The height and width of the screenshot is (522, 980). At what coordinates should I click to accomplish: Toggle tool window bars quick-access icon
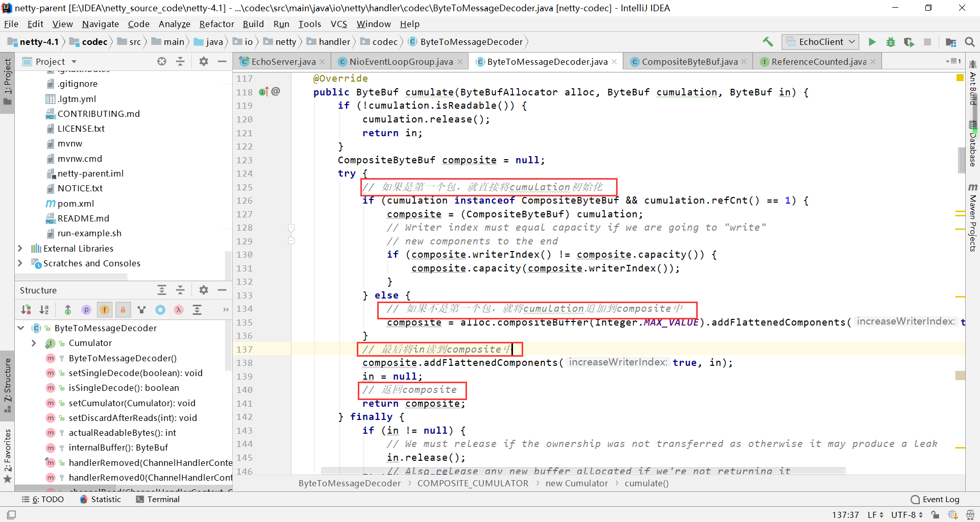click(11, 514)
